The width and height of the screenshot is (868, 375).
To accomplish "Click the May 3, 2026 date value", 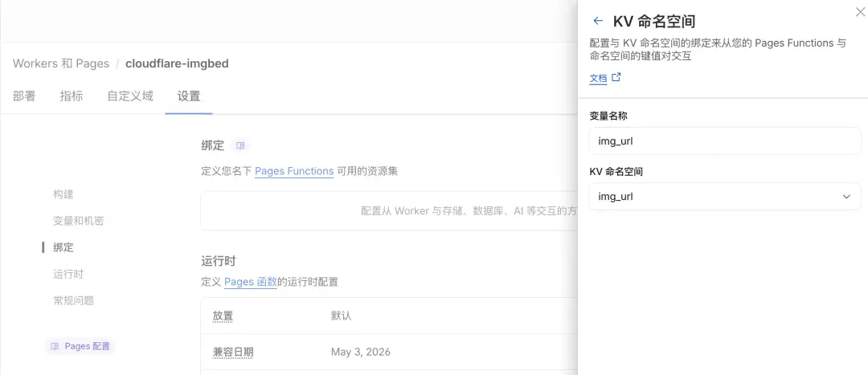I will [360, 352].
